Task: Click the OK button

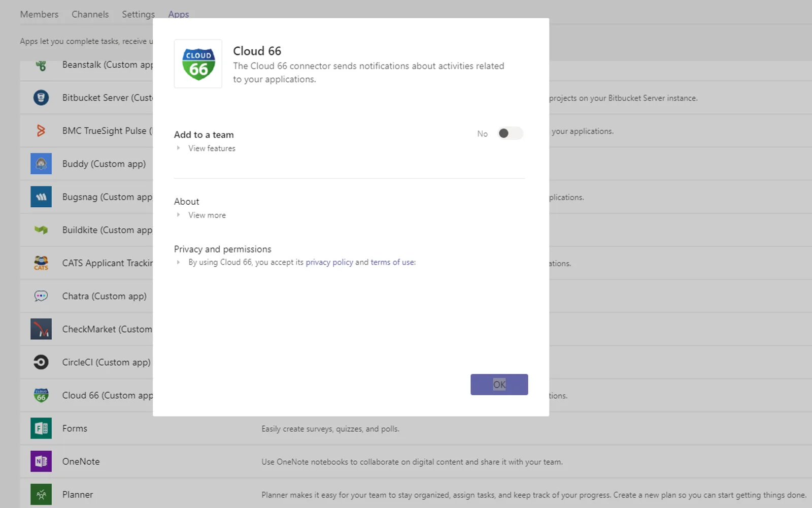Action: 499,385
